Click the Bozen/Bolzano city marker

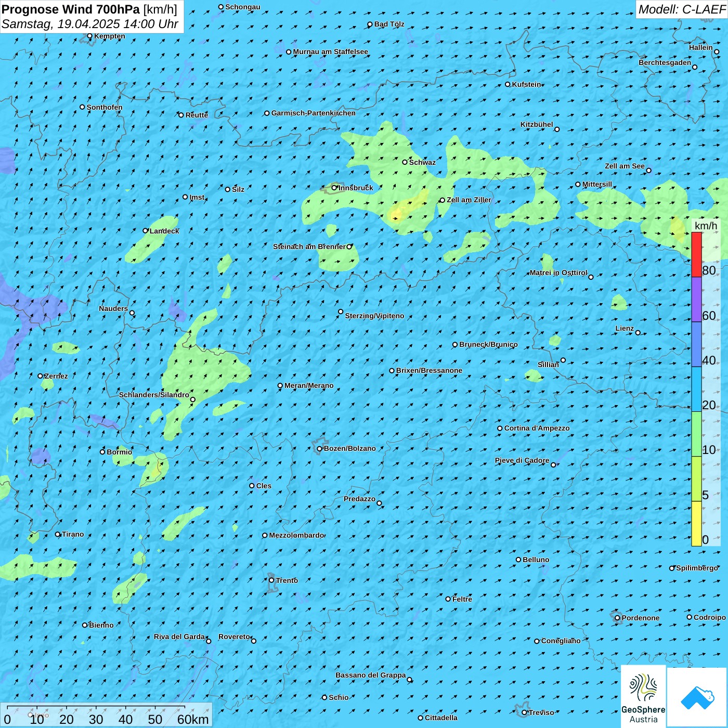pos(319,449)
